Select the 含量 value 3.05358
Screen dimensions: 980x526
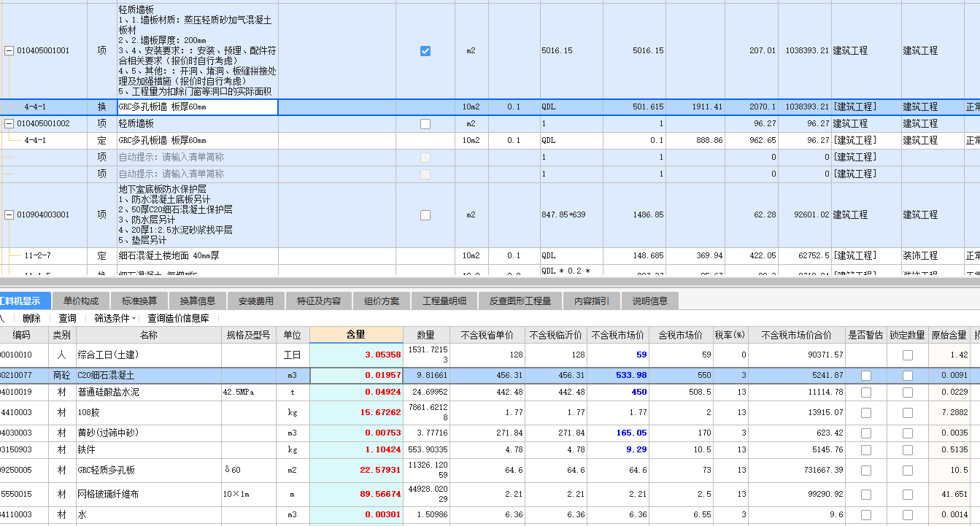pyautogui.click(x=356, y=355)
